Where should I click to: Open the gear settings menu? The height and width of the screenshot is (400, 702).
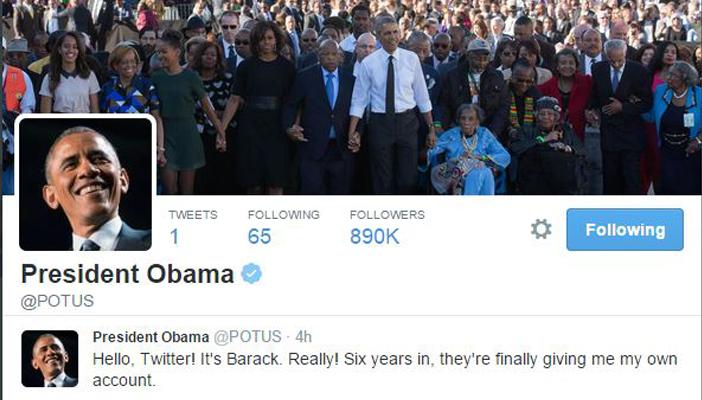click(541, 229)
